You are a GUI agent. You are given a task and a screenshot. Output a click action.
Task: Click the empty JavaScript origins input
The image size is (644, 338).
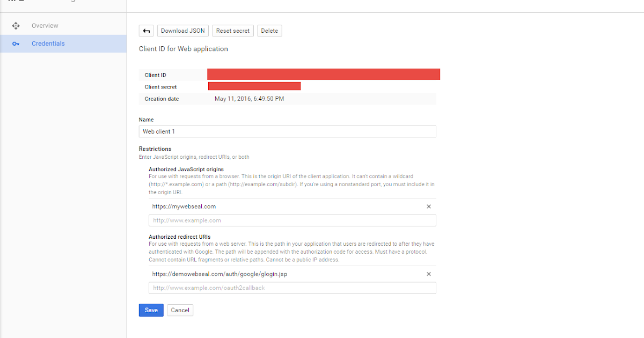click(x=292, y=220)
